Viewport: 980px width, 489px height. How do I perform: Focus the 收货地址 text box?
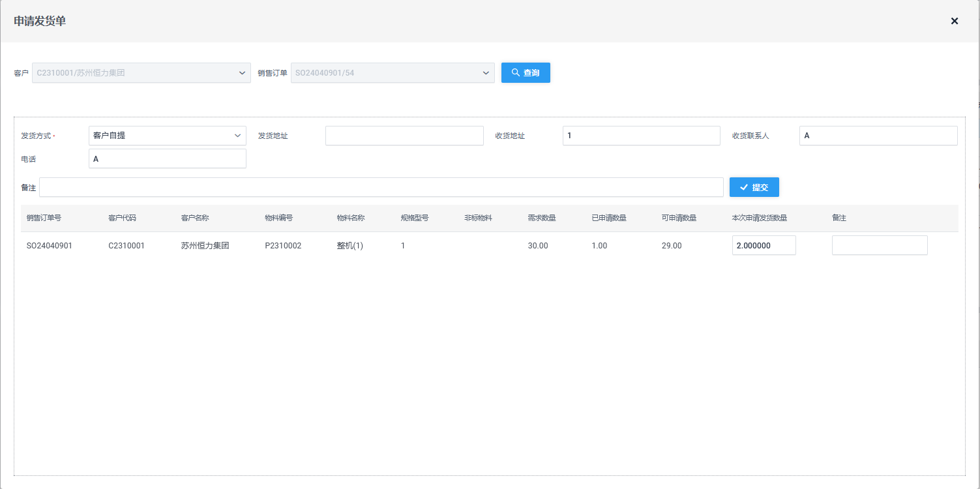tap(641, 136)
